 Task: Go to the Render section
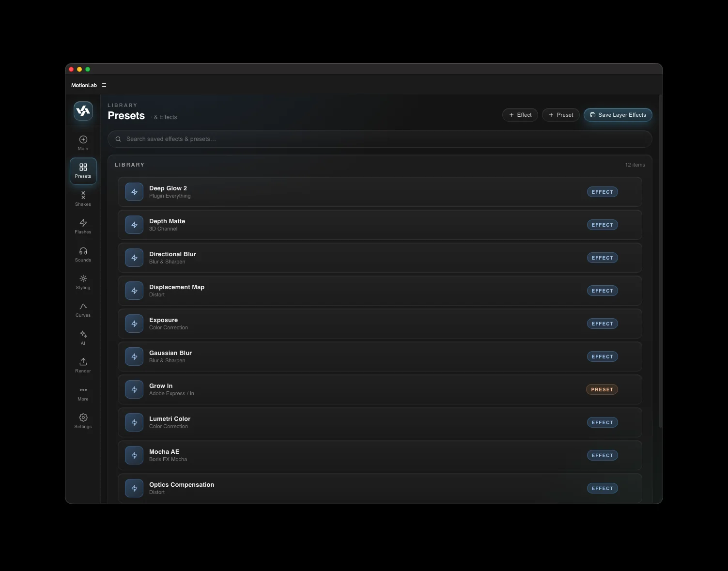pos(83,365)
